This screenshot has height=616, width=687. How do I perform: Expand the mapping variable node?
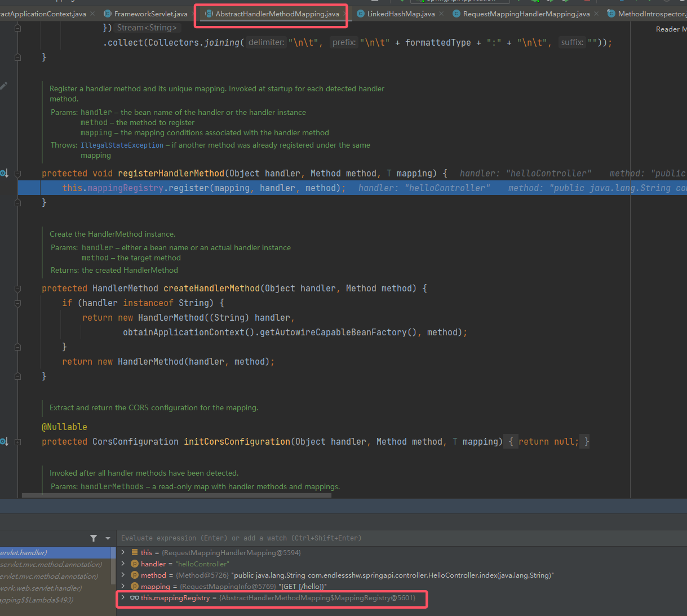coord(123,586)
